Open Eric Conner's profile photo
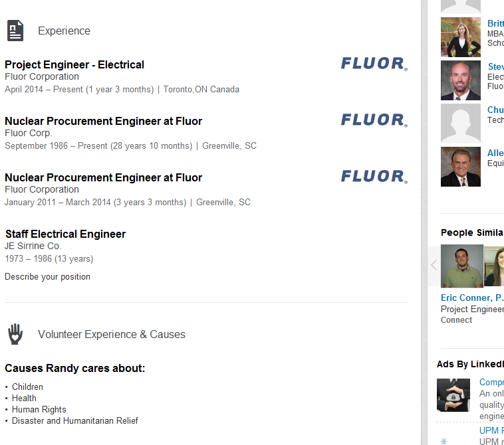The height and width of the screenshot is (445, 504). coord(462,266)
